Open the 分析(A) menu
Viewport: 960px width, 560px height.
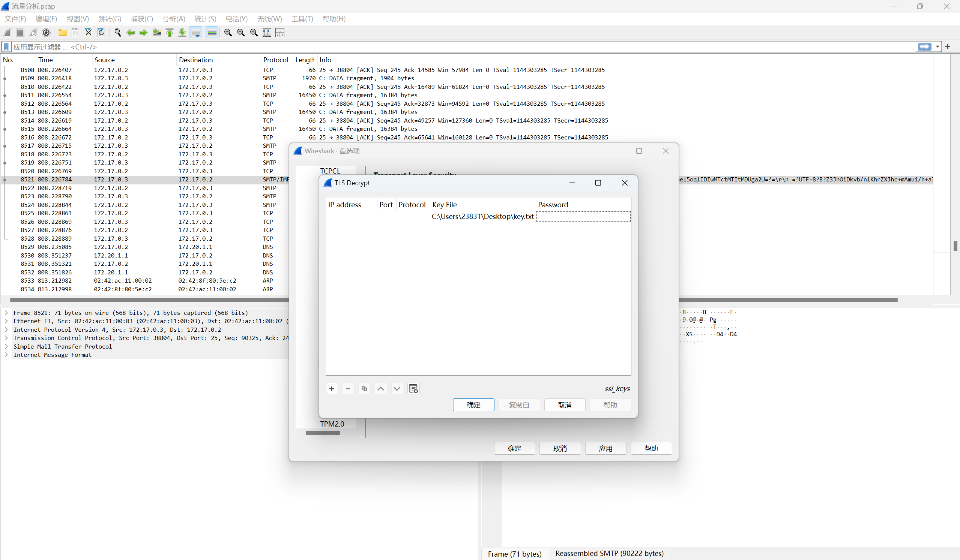[174, 19]
